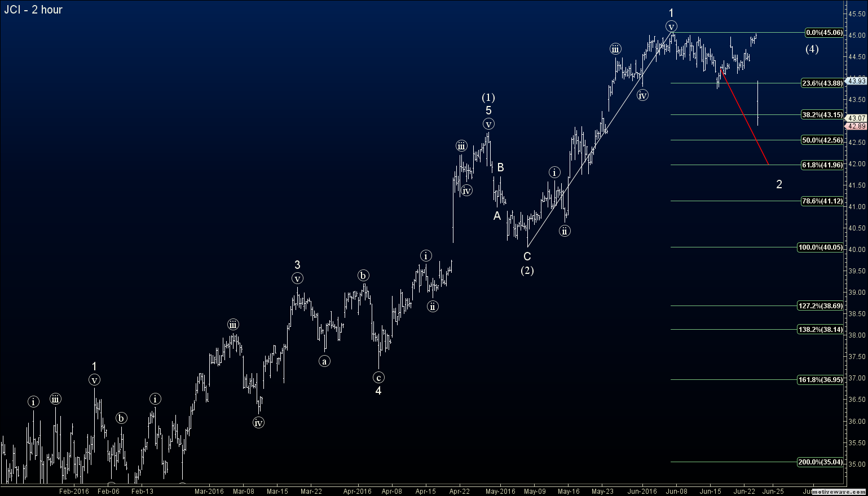Click the May-16 date on time axis

[x=569, y=491]
